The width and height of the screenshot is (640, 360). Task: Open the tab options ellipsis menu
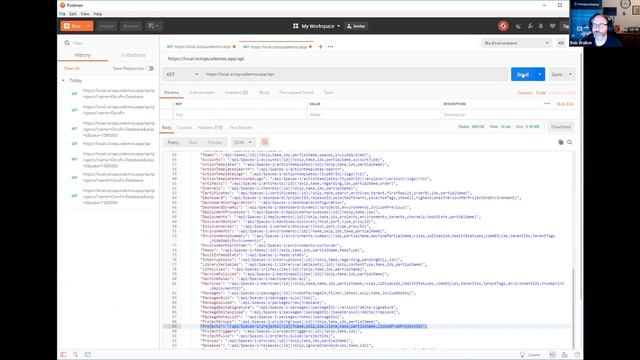click(x=330, y=47)
